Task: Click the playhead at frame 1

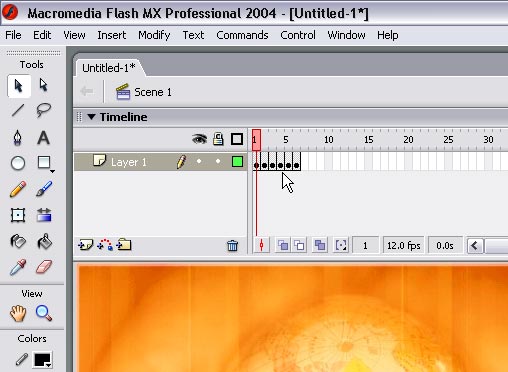Action: (x=256, y=139)
